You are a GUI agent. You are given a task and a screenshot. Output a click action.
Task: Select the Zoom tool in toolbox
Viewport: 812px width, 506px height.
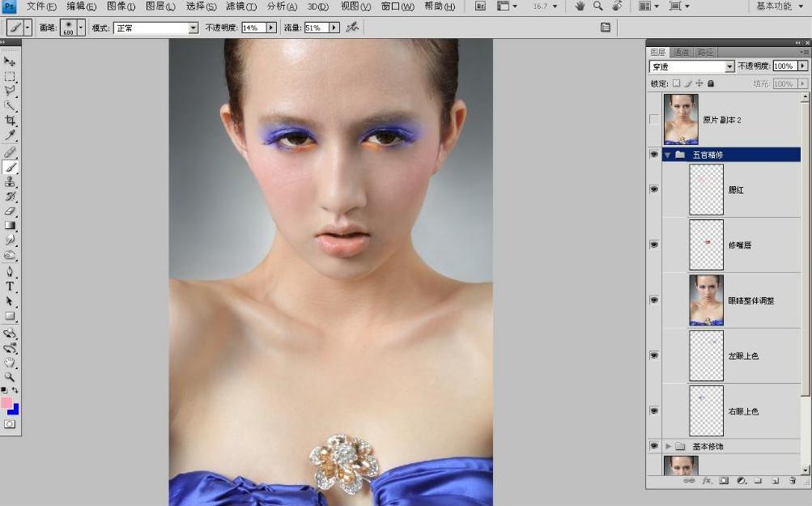[10, 377]
